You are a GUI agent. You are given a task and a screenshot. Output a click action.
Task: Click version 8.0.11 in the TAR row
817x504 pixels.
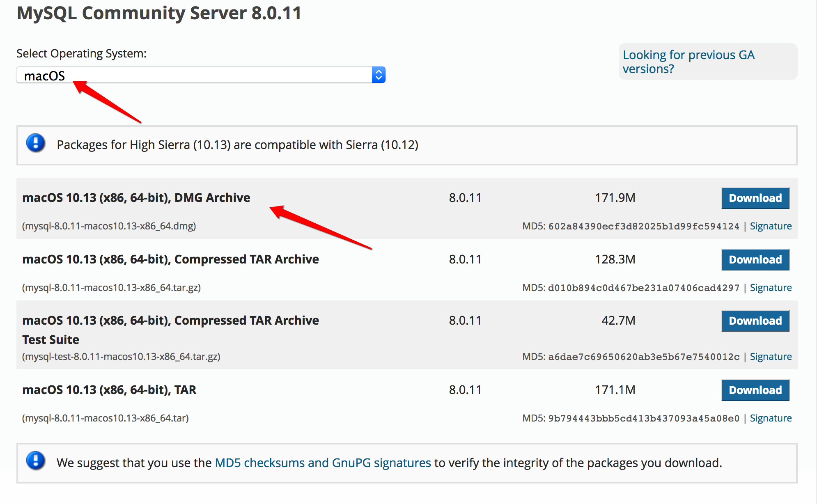[465, 390]
